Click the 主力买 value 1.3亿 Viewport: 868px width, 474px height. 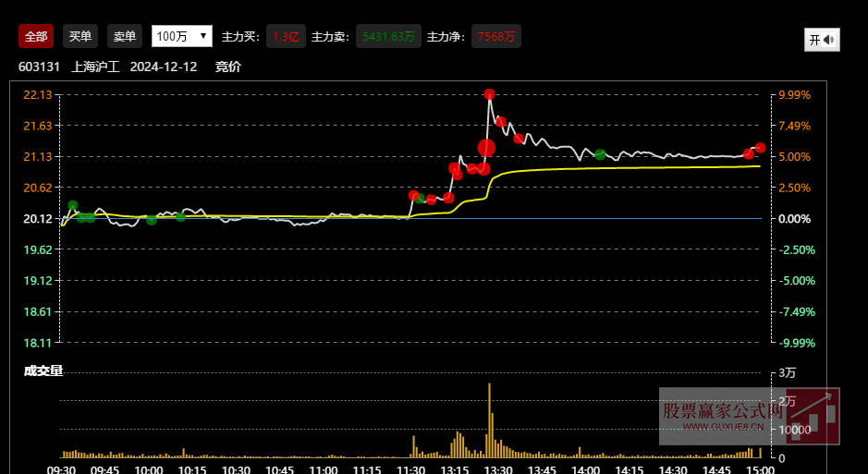[286, 37]
